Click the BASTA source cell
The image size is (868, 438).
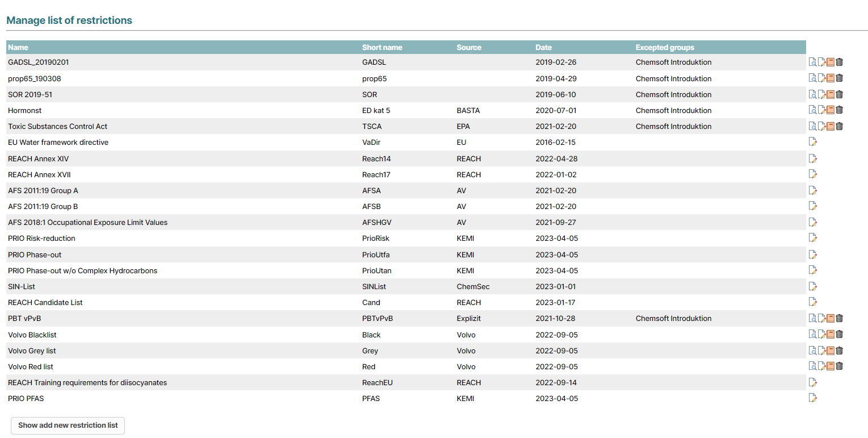tap(468, 110)
